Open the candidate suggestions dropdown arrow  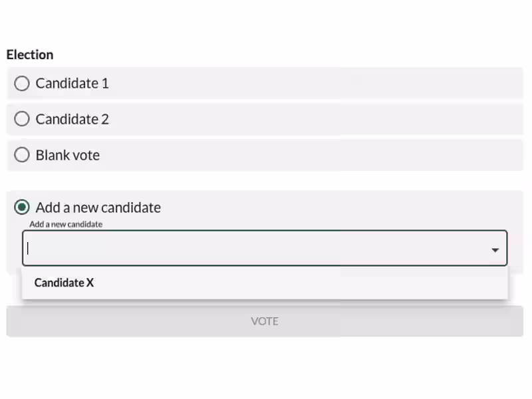(x=495, y=249)
